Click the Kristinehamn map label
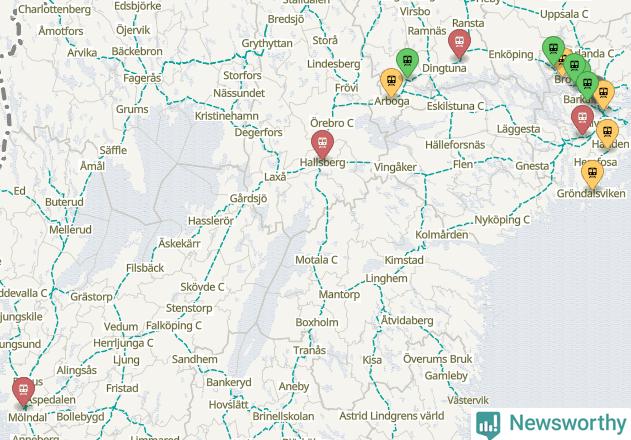This screenshot has height=440, width=631. coord(227,116)
